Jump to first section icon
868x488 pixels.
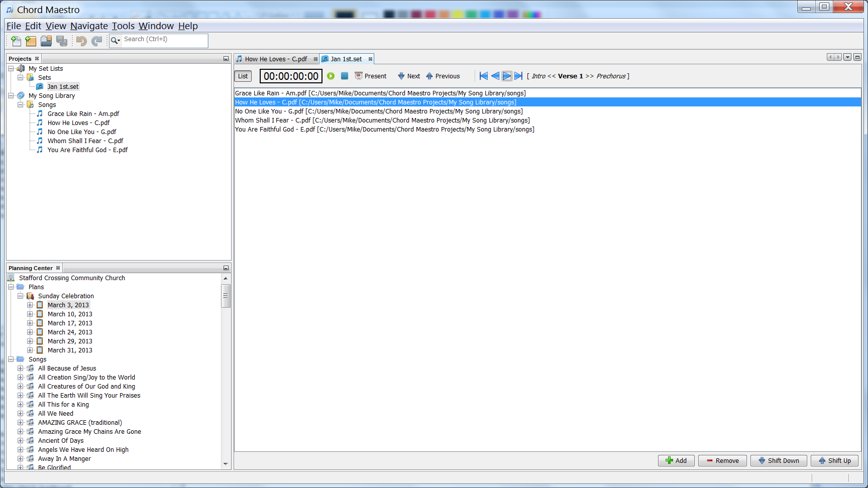(x=484, y=76)
